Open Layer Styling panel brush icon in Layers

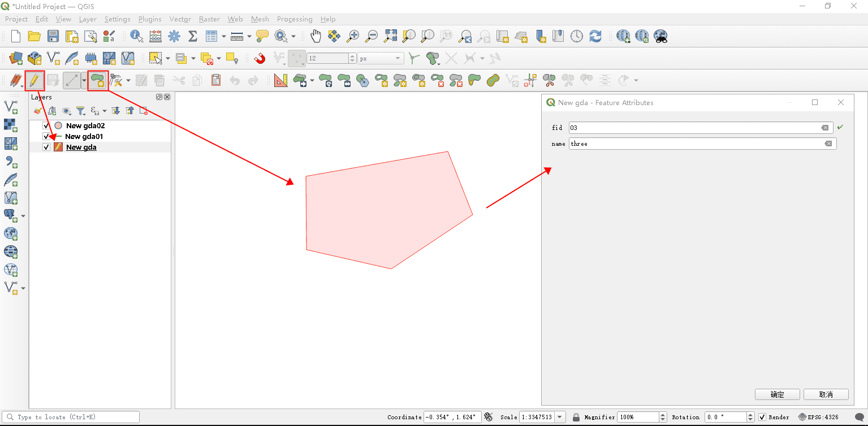click(37, 111)
